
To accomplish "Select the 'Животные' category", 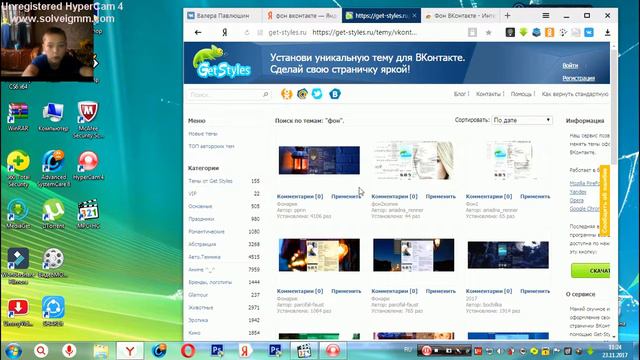I will coord(201,307).
